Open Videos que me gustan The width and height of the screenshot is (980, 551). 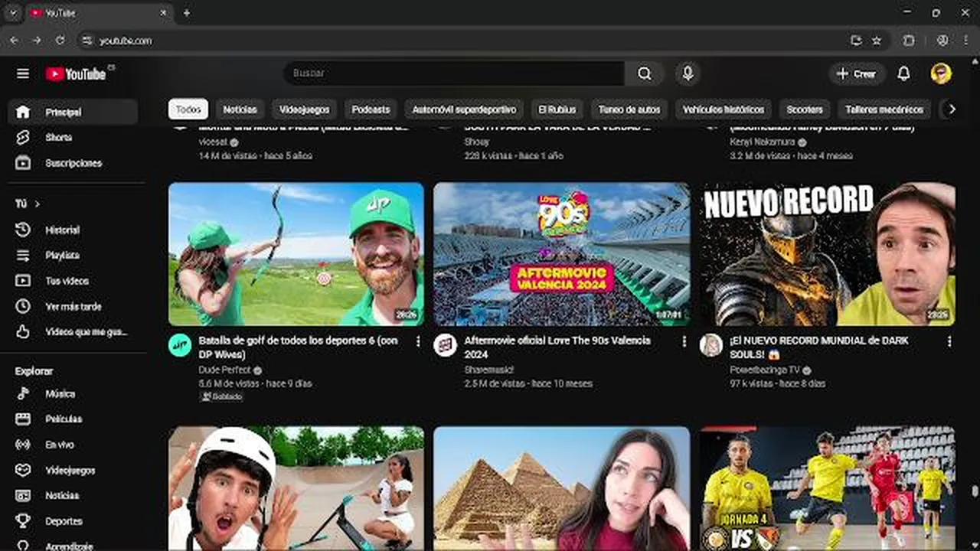pos(73,331)
